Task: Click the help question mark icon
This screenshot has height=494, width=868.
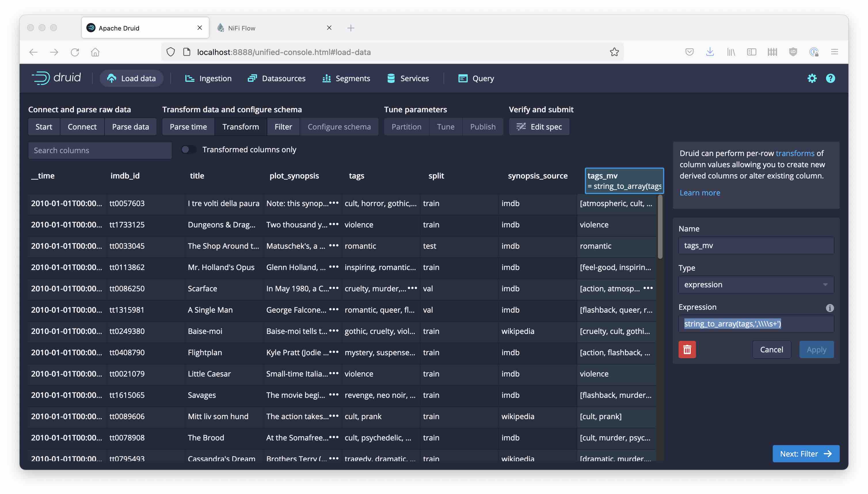Action: click(830, 78)
